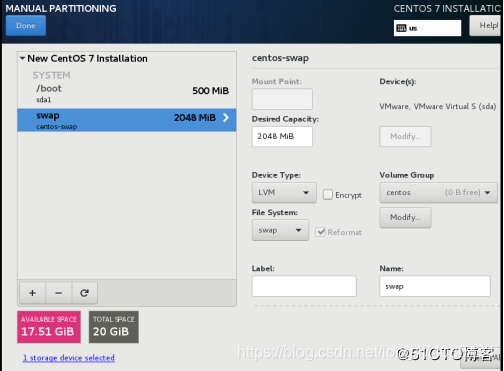Add a new mount point with plus
This screenshot has width=504, height=371.
tap(32, 293)
